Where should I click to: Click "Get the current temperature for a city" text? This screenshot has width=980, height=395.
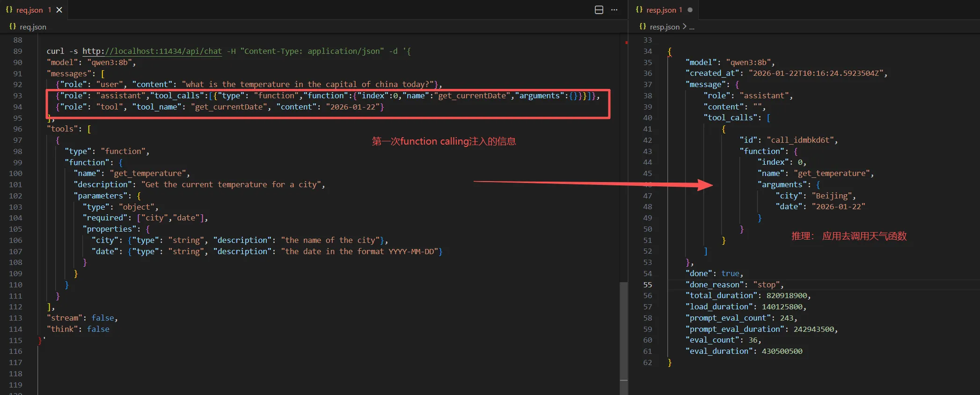231,184
